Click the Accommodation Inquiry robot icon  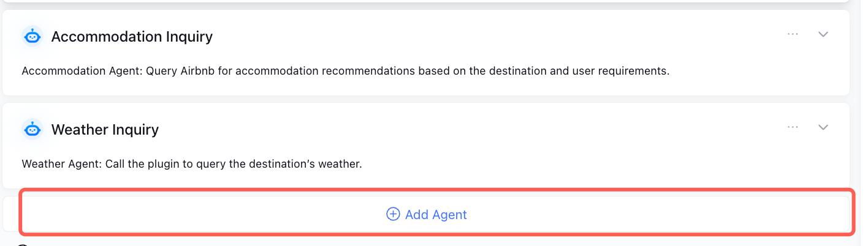point(32,37)
